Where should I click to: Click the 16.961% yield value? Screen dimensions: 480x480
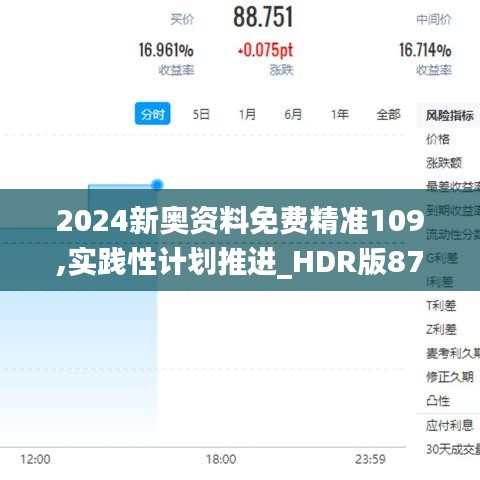tap(166, 50)
